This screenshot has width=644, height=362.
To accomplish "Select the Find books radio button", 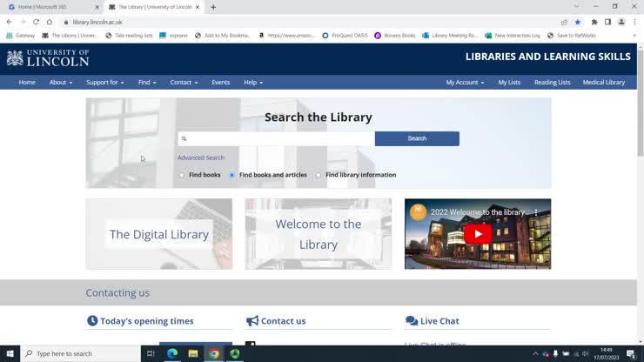I will (x=182, y=175).
